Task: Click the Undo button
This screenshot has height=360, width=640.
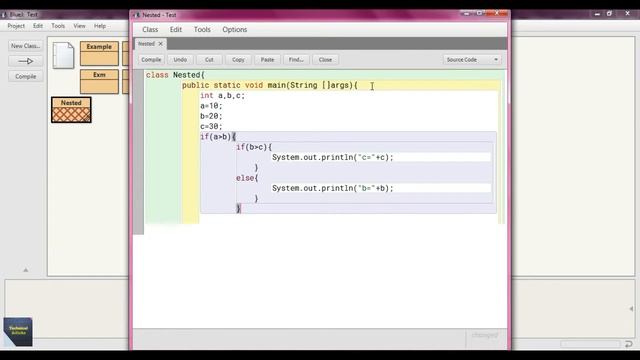Action: click(180, 60)
